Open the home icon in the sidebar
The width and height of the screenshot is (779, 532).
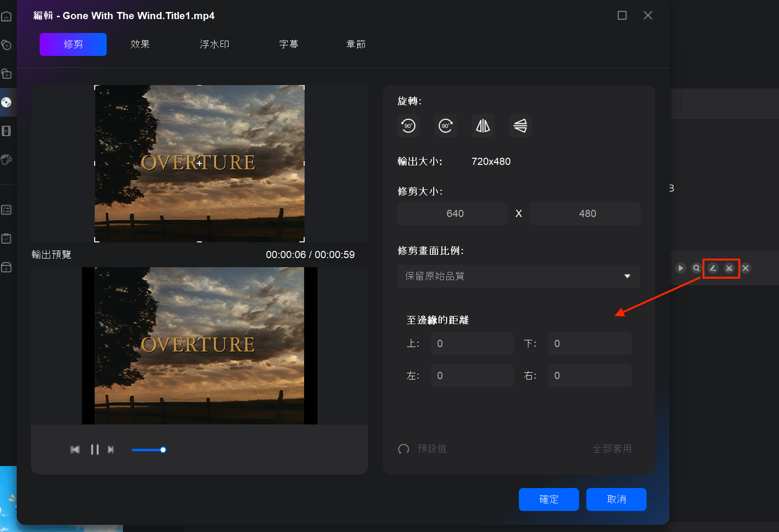(6, 16)
